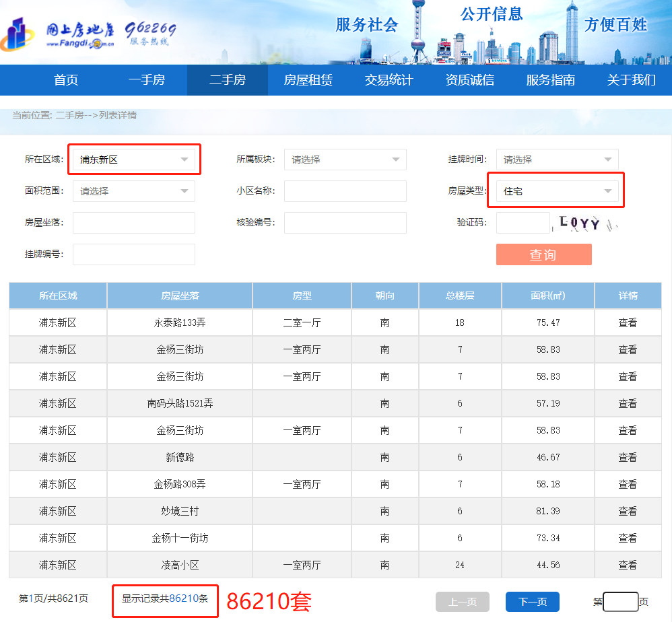Screen dimensions: 672x622
Task: Click 查看 for 凌高小区 row
Action: point(628,565)
